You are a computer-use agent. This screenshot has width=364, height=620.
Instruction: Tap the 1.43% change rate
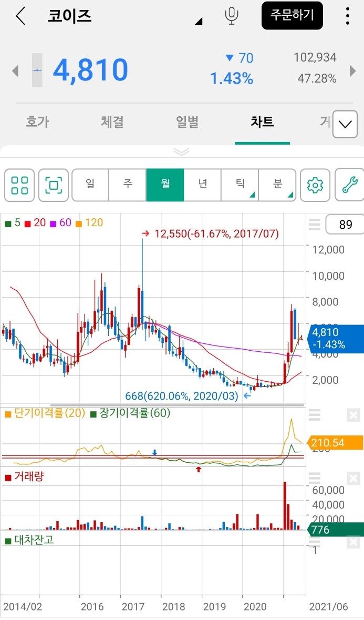[231, 79]
